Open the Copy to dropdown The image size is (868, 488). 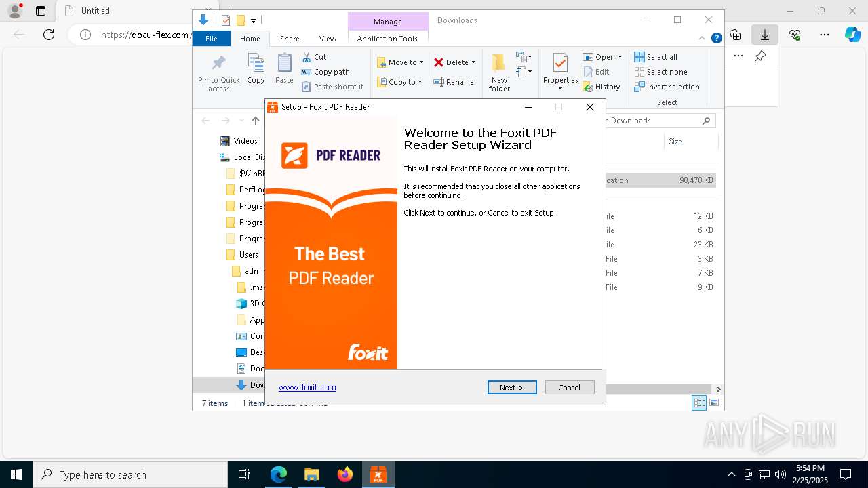399,82
